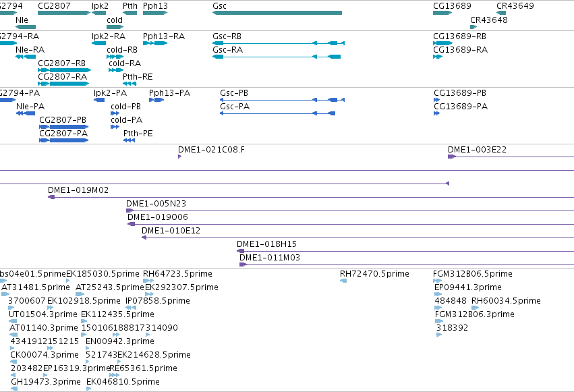Screen dimensions: 574x392
Task: Click transcript CG2807-RB
Action: tap(61, 63)
